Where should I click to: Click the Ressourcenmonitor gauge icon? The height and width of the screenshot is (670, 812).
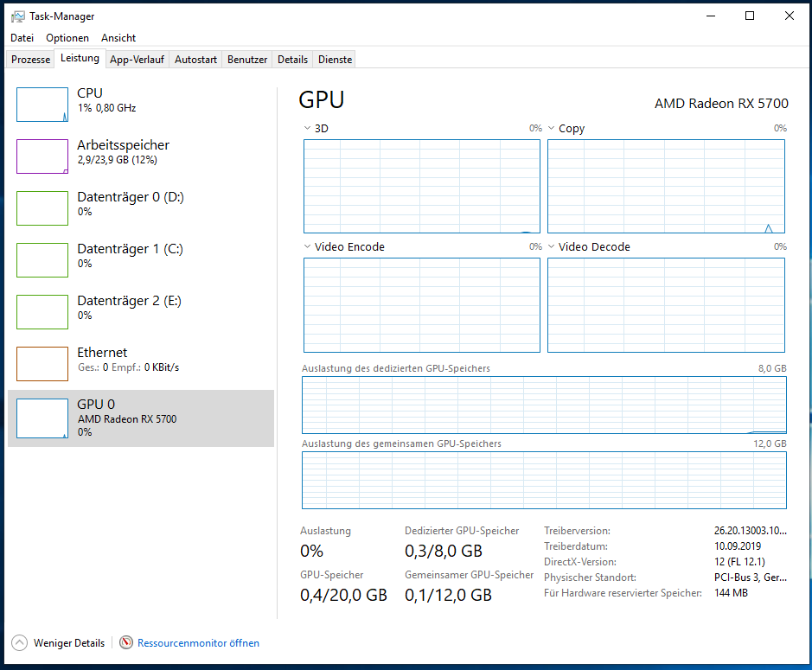tap(126, 642)
